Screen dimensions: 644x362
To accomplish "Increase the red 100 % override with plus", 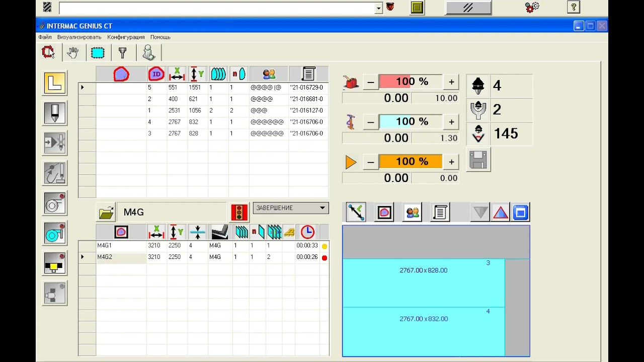I will click(451, 82).
